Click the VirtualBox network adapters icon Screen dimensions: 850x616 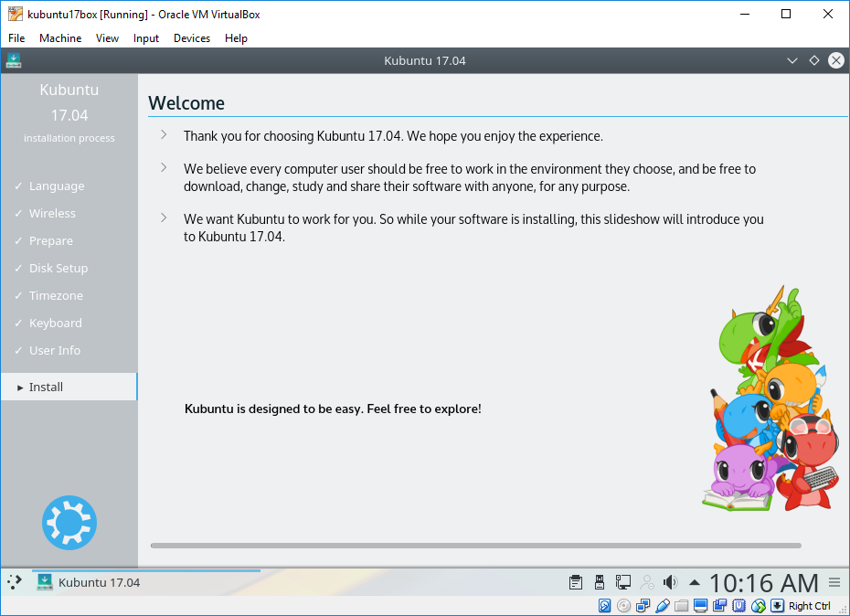643,606
